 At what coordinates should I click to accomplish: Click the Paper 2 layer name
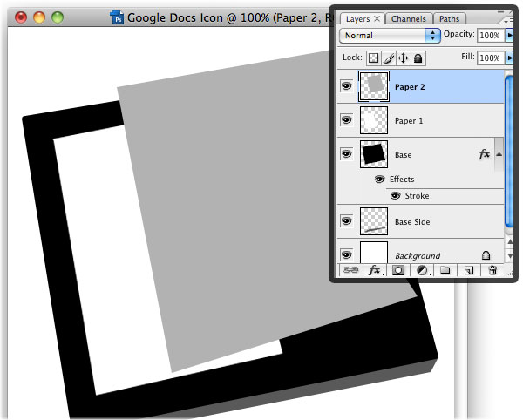click(410, 87)
